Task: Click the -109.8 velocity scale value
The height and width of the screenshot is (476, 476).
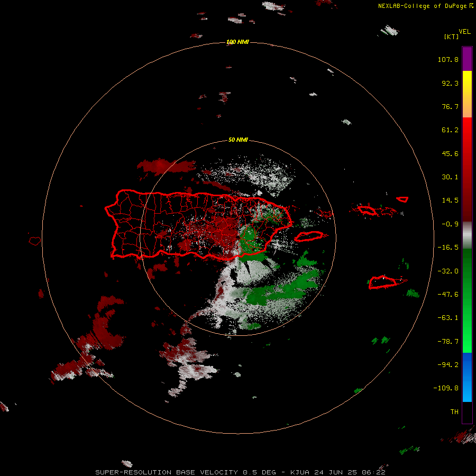Action: (x=446, y=388)
